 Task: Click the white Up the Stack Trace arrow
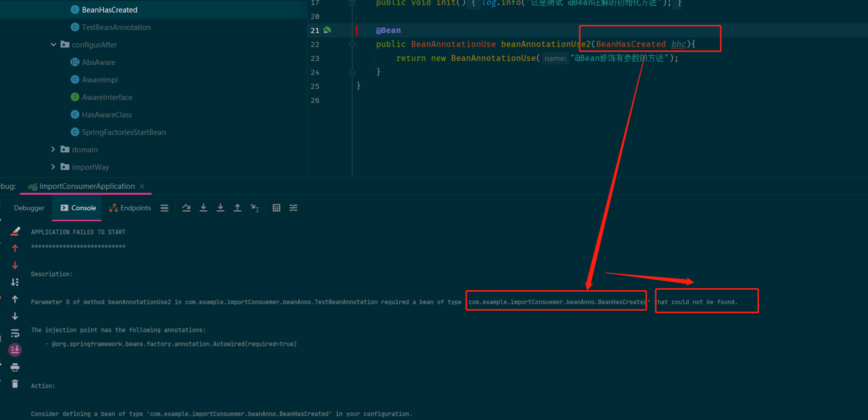tap(15, 299)
